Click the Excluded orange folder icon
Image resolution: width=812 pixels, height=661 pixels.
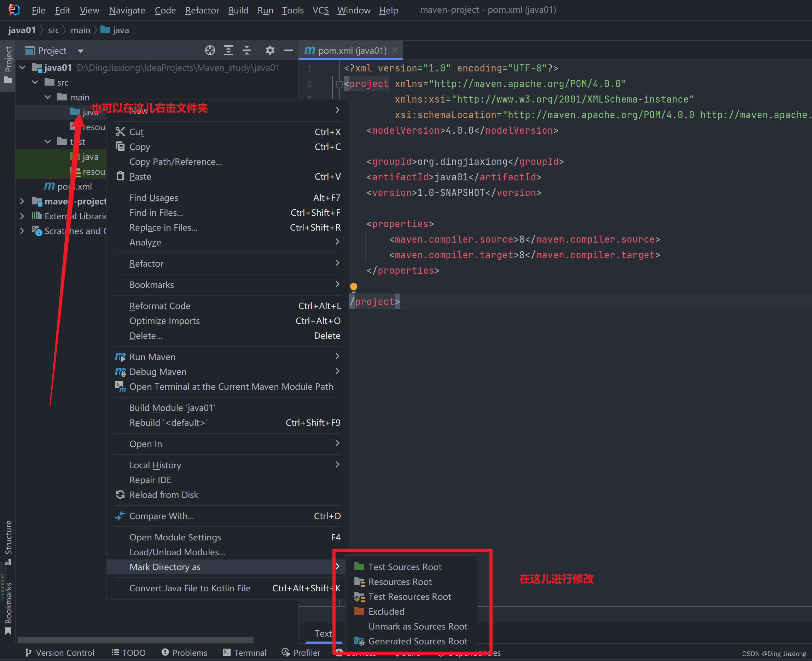359,611
